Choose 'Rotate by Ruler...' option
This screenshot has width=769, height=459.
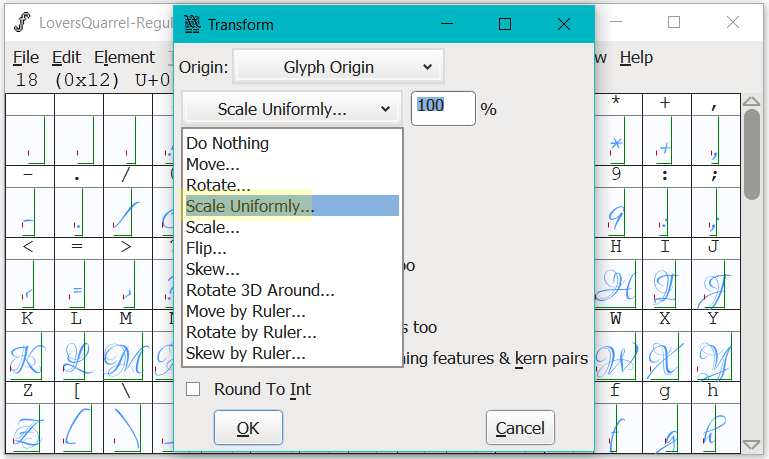tap(251, 332)
